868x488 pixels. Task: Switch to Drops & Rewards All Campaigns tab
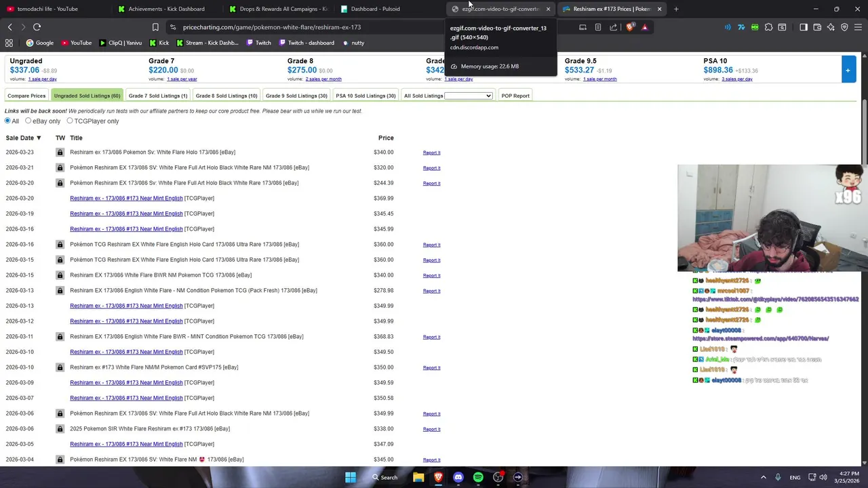278,9
